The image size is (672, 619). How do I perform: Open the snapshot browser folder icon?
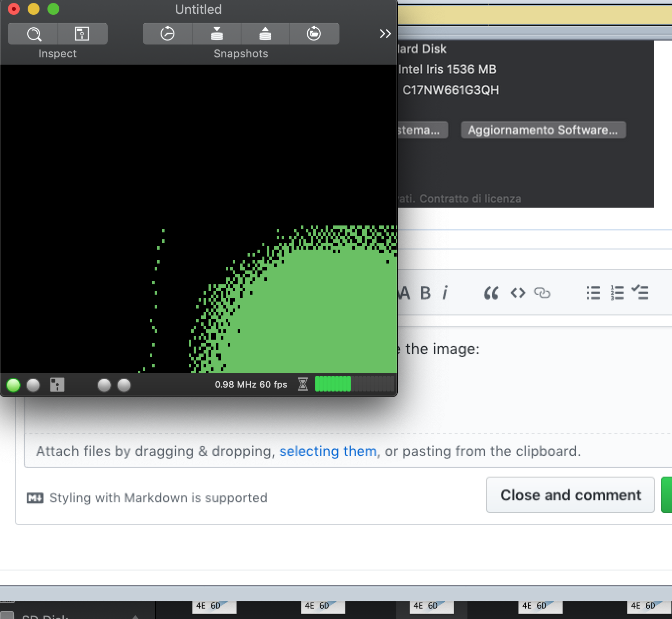(x=314, y=34)
